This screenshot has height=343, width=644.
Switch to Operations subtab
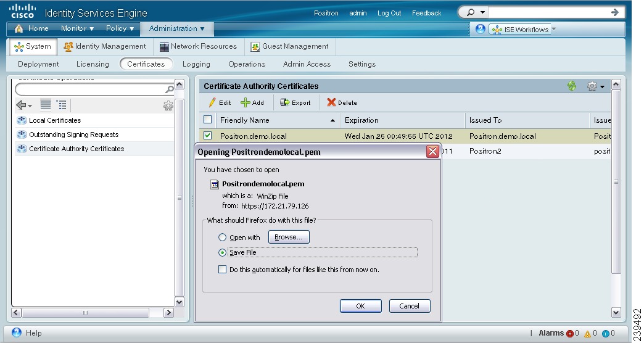247,64
